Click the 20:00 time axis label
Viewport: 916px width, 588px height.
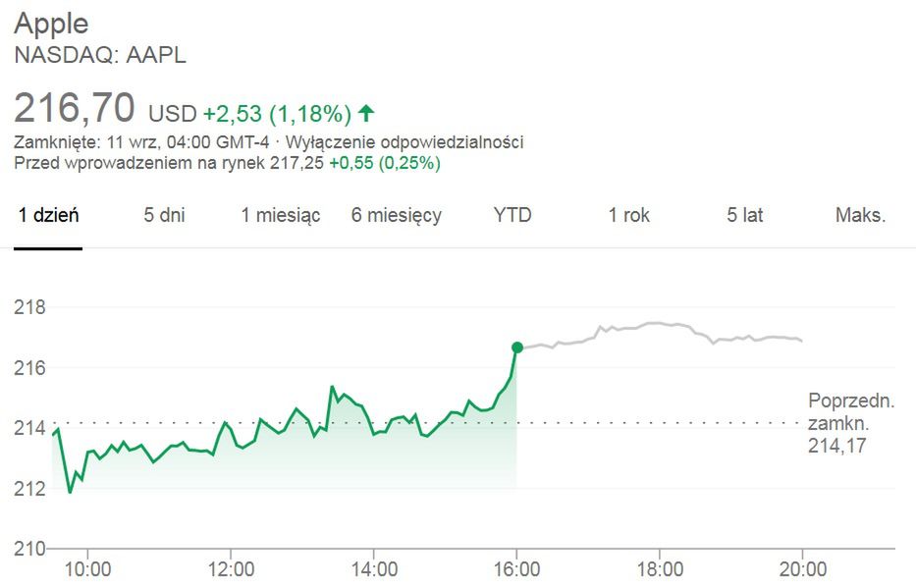pyautogui.click(x=803, y=569)
